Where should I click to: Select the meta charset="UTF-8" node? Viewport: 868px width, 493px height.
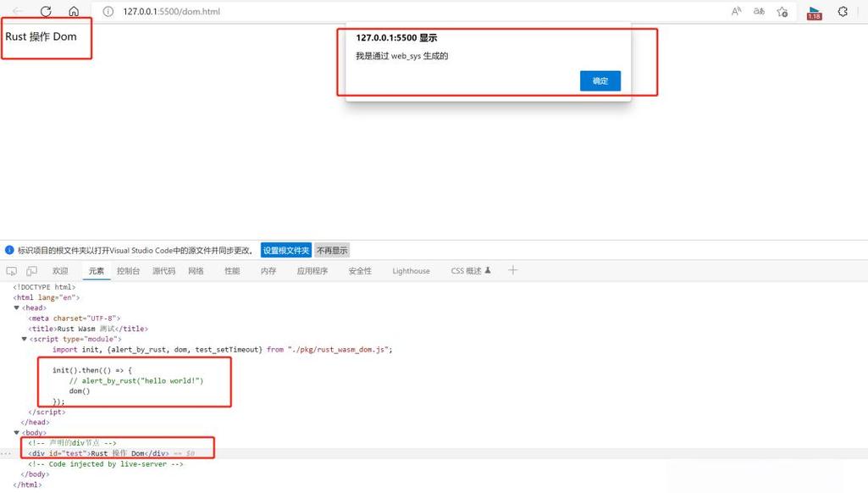coord(75,318)
